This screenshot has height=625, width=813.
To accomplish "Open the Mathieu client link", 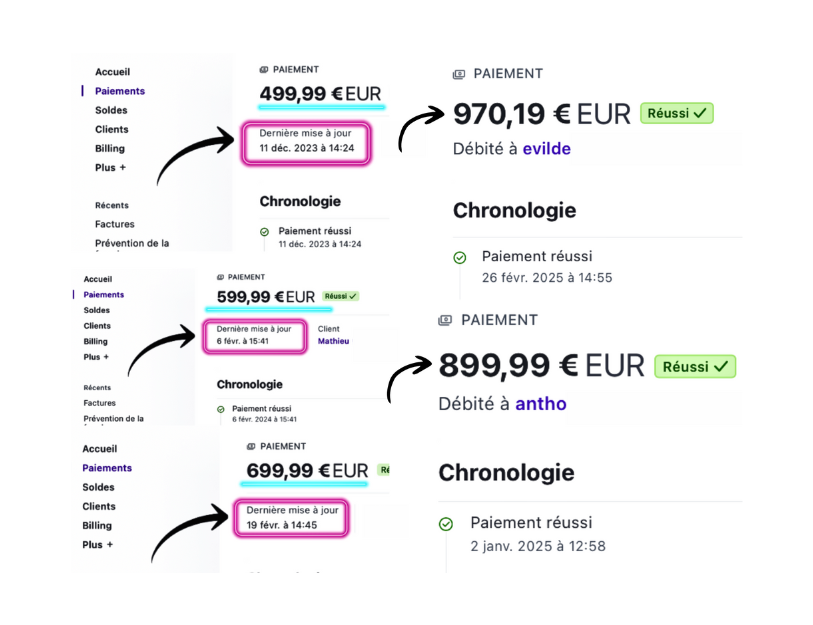I will (333, 341).
